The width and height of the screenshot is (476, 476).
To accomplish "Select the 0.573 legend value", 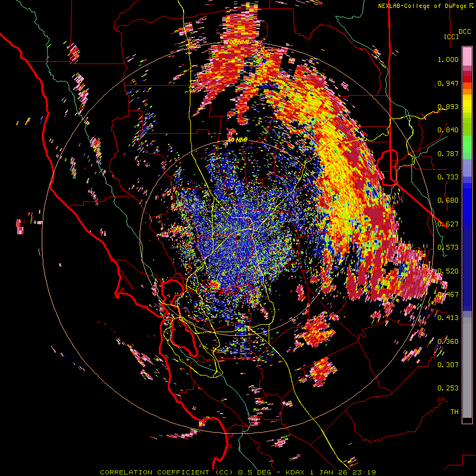I will (x=448, y=248).
